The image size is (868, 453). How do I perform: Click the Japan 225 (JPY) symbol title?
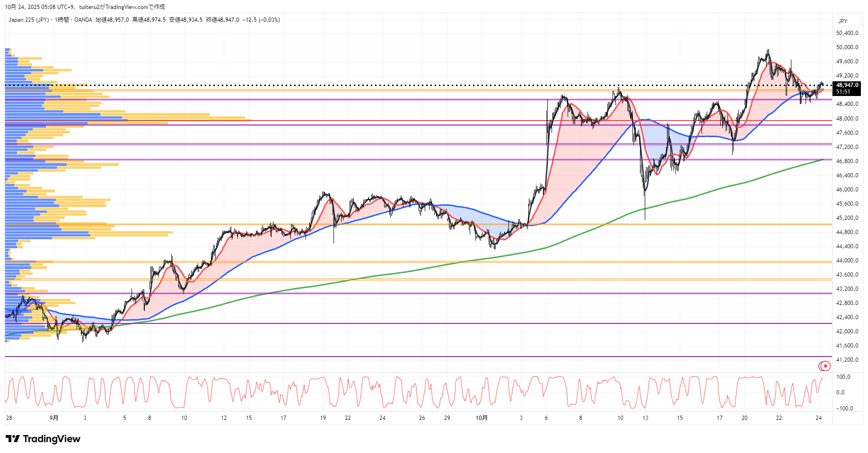point(28,20)
